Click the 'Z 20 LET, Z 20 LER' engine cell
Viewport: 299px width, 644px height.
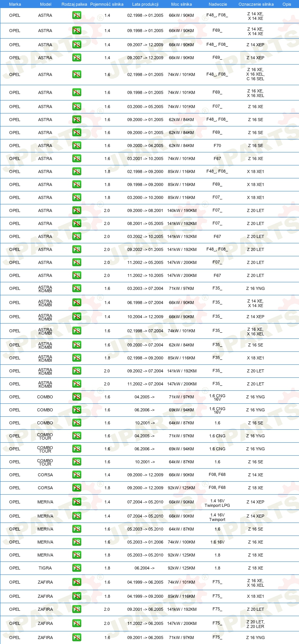(255, 624)
